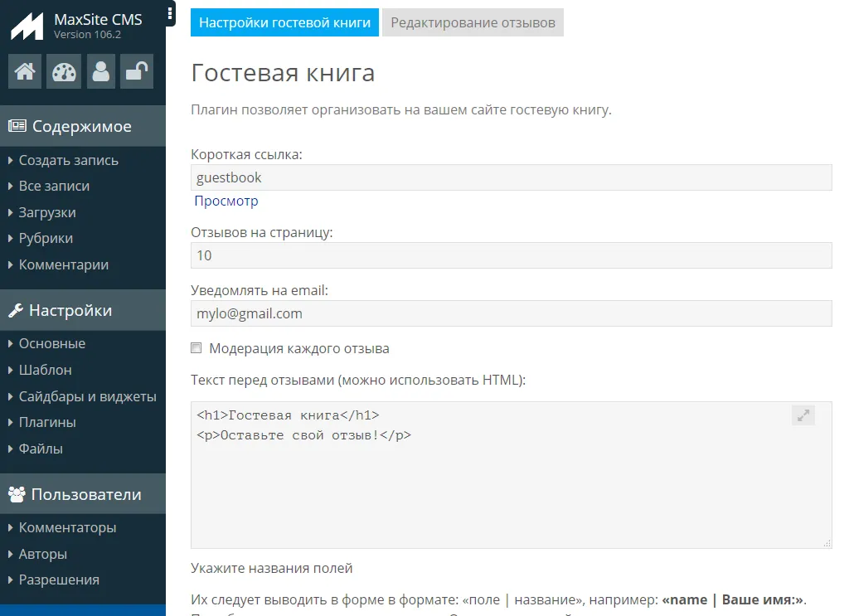Collapse the Пользователи section header

point(85,495)
